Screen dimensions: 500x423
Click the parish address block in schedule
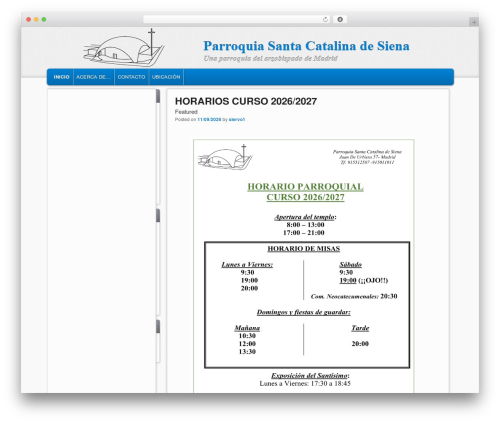(367, 157)
